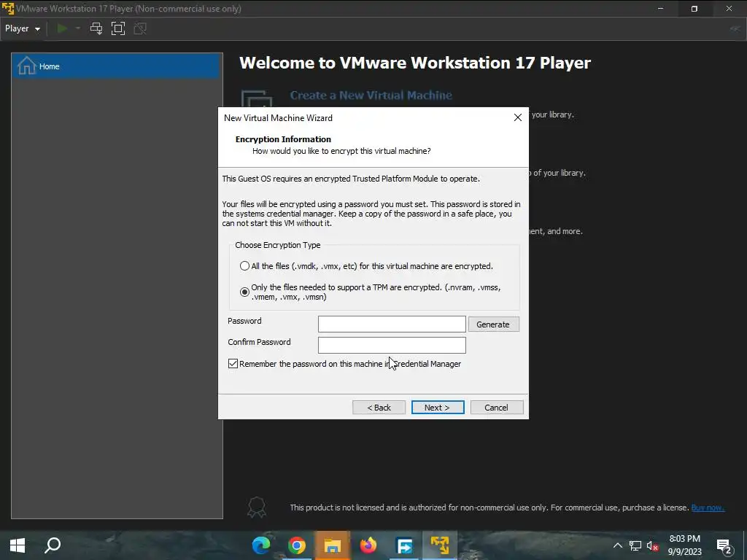The height and width of the screenshot is (560, 747).
Task: Open the Player menu dropdown
Action: coord(23,28)
